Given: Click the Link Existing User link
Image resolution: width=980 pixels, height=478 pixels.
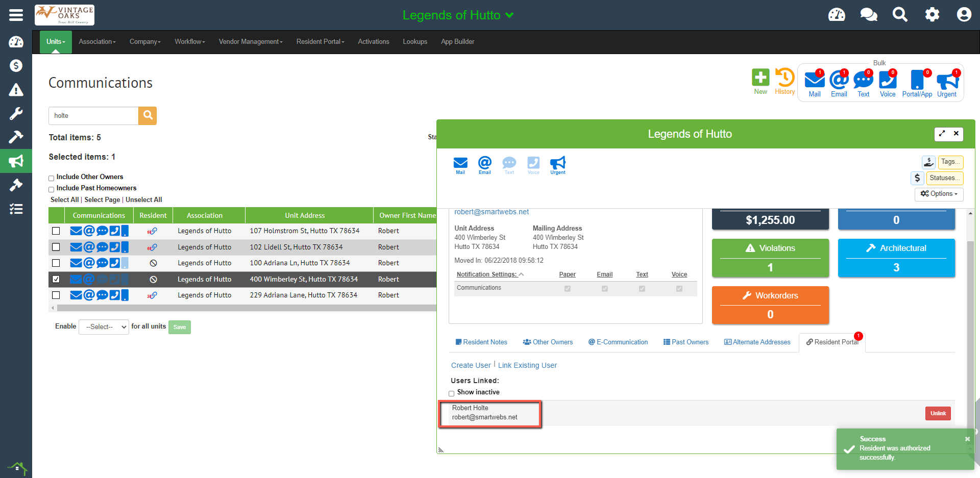Looking at the screenshot, I should 527,366.
